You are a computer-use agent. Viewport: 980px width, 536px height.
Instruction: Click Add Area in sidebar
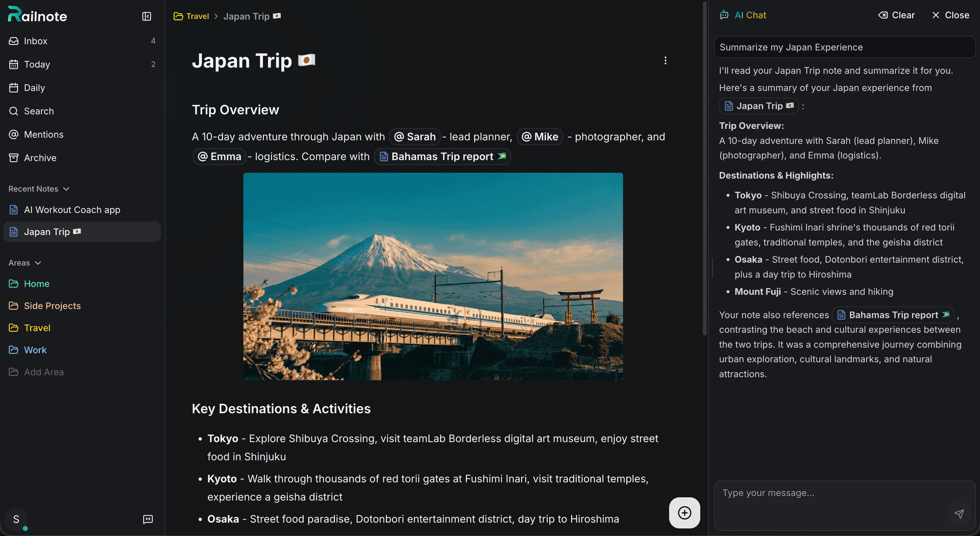pos(43,372)
